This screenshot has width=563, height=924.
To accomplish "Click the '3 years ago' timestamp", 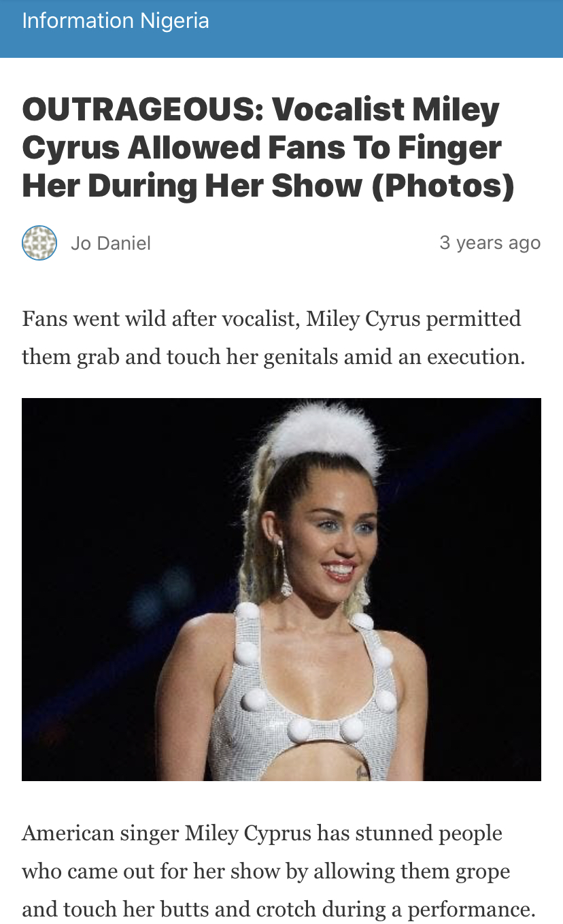I will coord(490,243).
